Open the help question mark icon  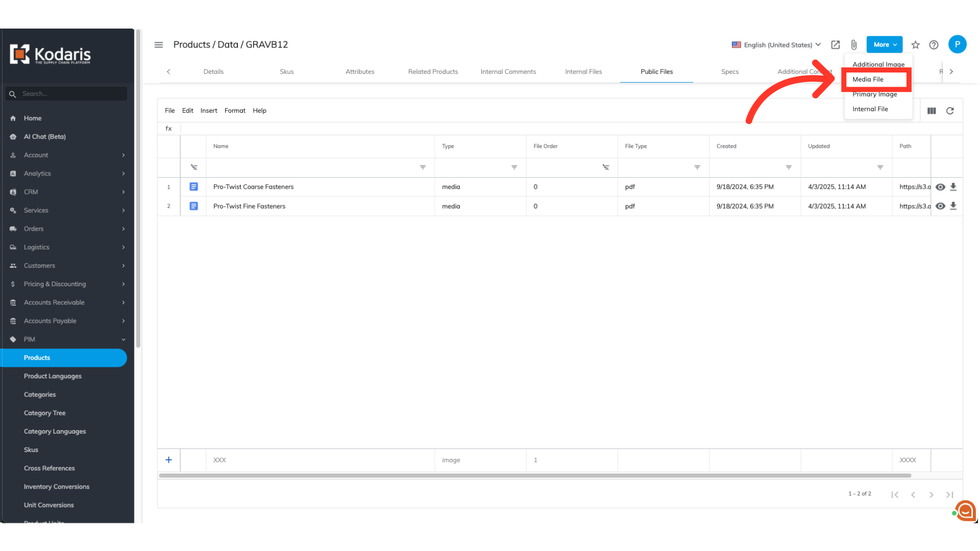934,45
